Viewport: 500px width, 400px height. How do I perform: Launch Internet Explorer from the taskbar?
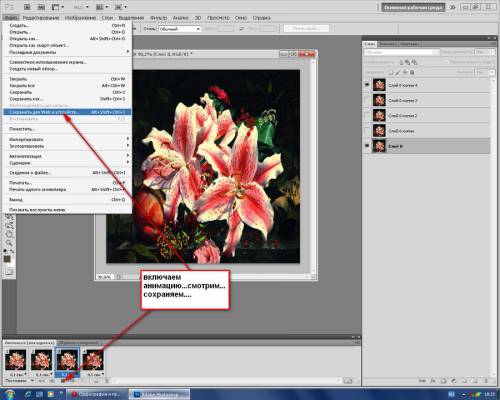(28, 395)
